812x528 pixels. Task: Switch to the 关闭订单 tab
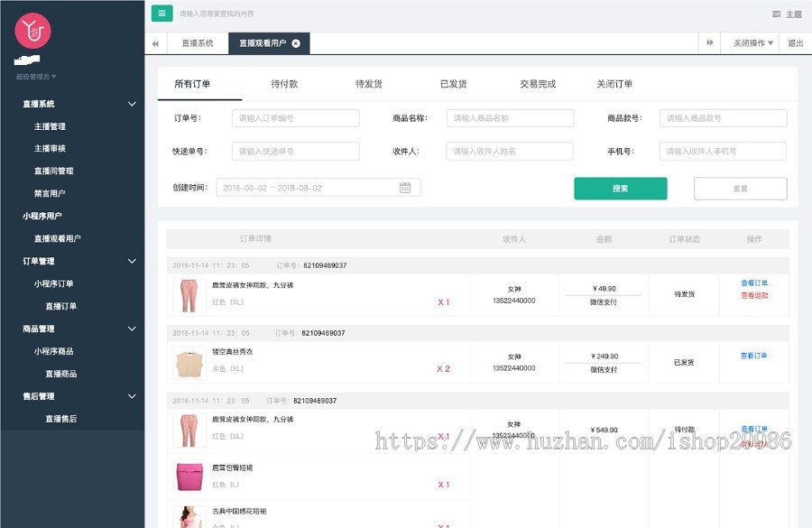[x=614, y=84]
